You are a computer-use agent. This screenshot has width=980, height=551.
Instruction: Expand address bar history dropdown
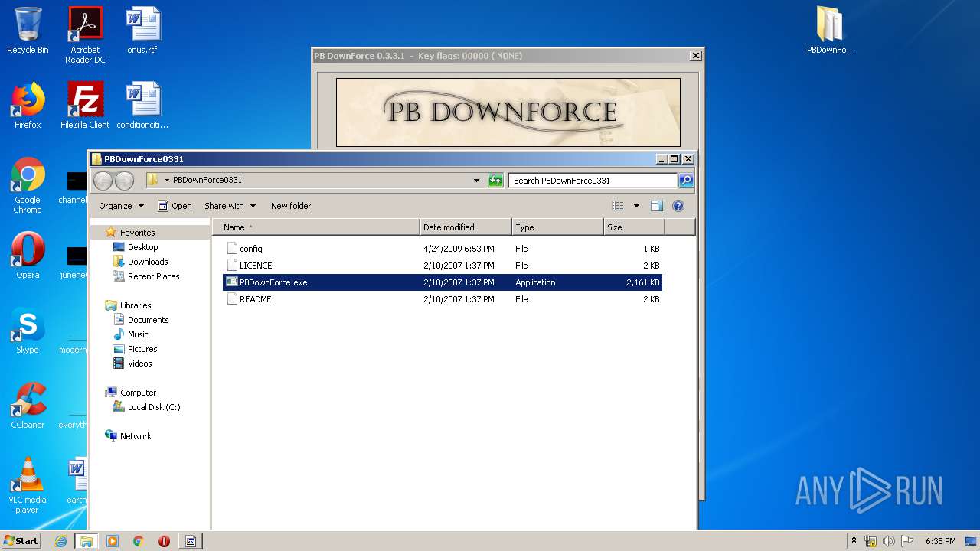[x=476, y=181]
